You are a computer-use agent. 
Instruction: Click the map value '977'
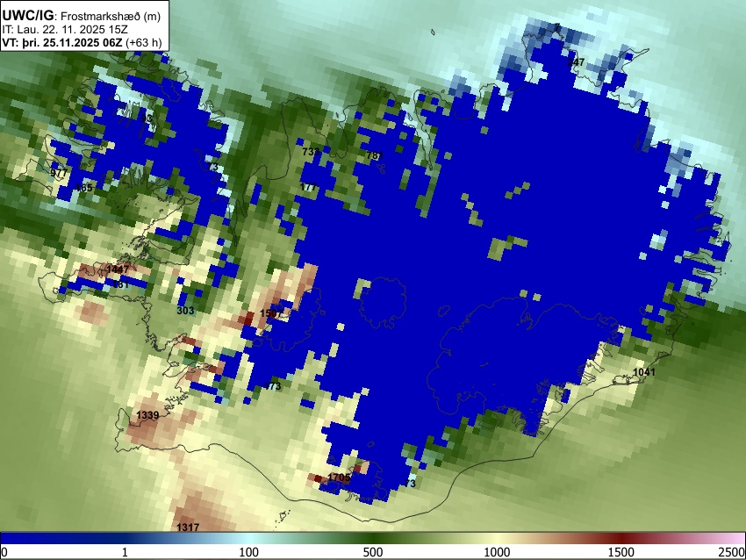coord(59,173)
